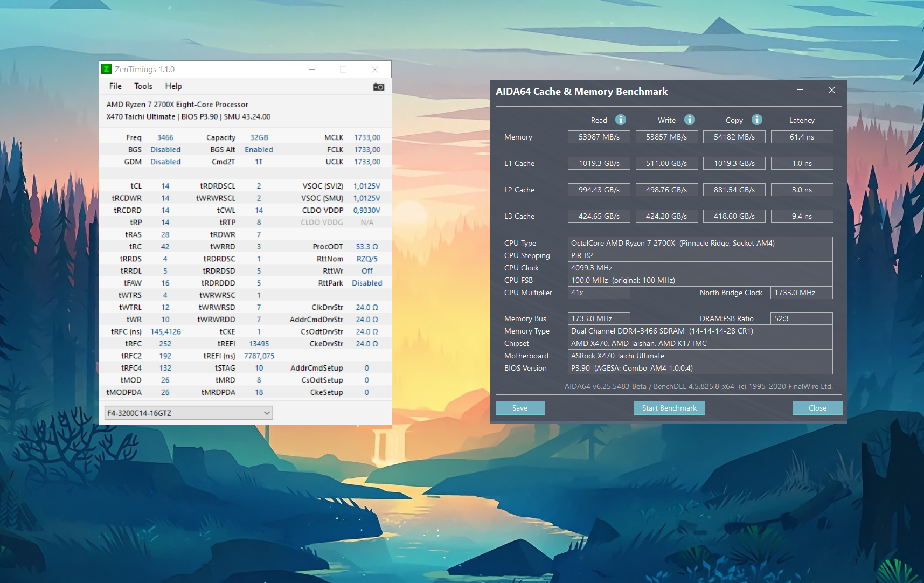This screenshot has width=924, height=583.
Task: Minimize the ZenTimings window
Action: 312,70
